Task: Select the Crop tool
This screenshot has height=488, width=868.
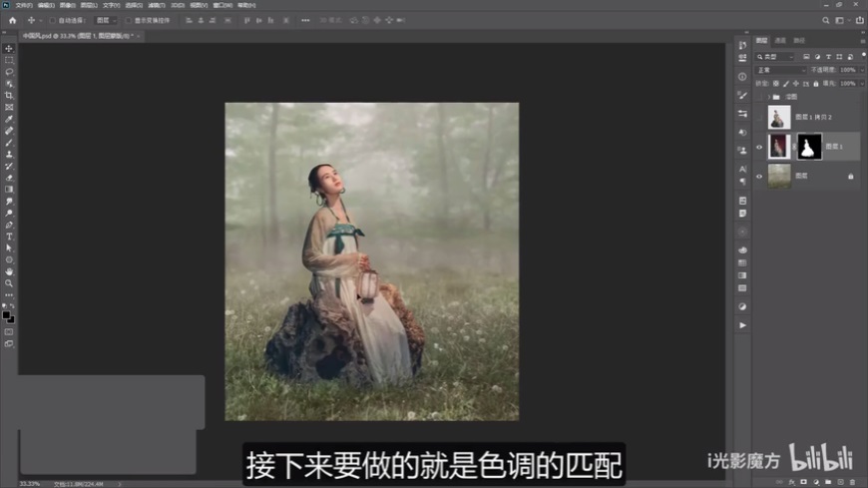Action: [x=9, y=95]
